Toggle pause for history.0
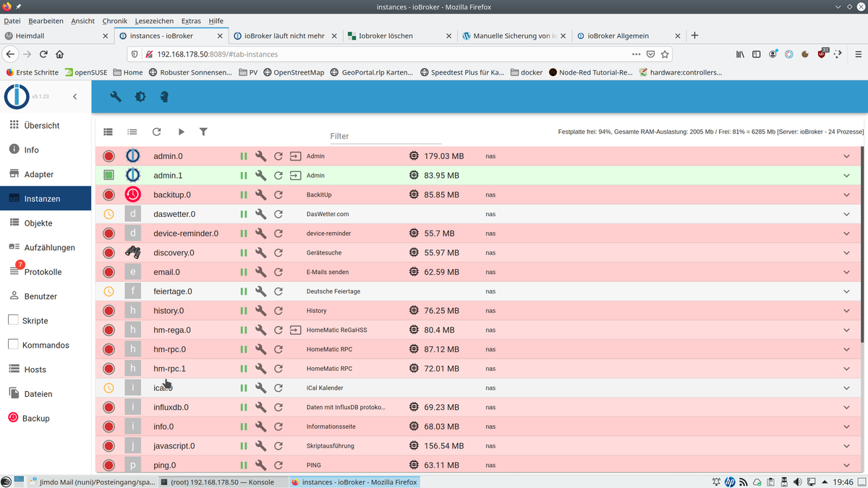 244,311
